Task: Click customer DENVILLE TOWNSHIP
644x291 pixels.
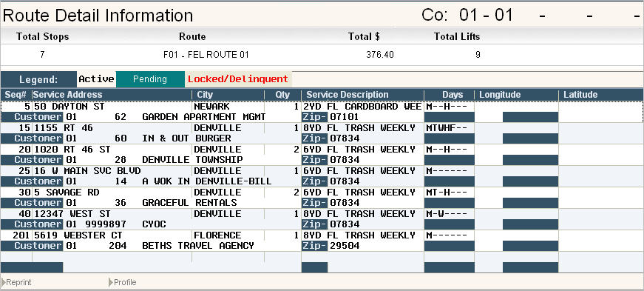Action: coord(192,160)
